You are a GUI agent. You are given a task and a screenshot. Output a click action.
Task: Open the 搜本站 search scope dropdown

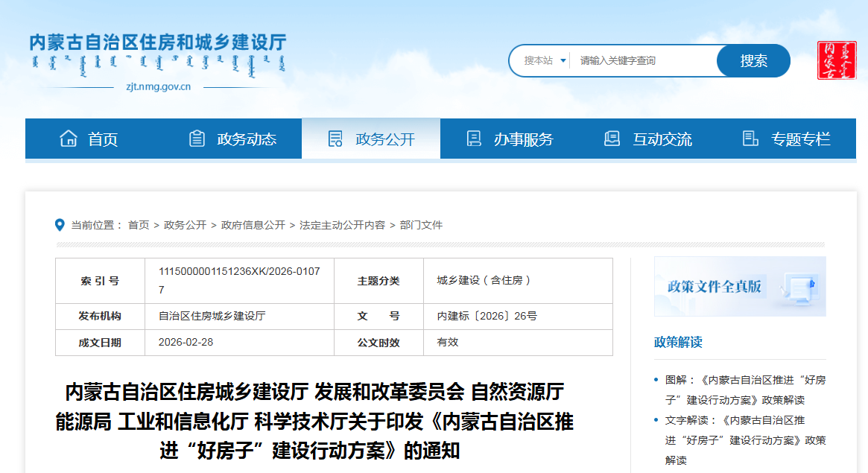click(x=545, y=60)
